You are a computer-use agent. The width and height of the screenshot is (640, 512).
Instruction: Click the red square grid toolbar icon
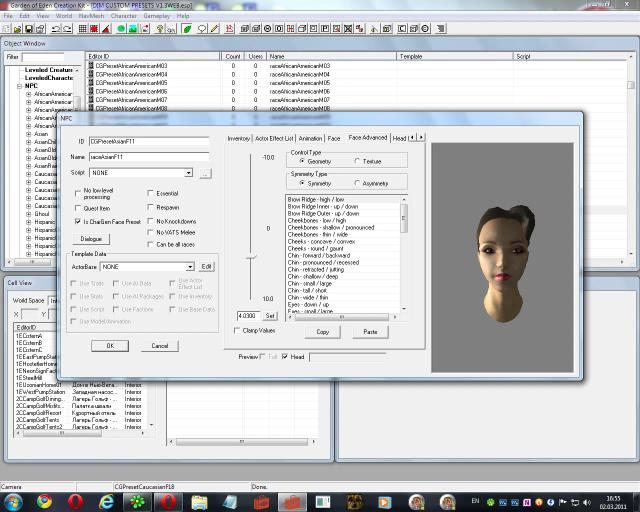coord(94,29)
